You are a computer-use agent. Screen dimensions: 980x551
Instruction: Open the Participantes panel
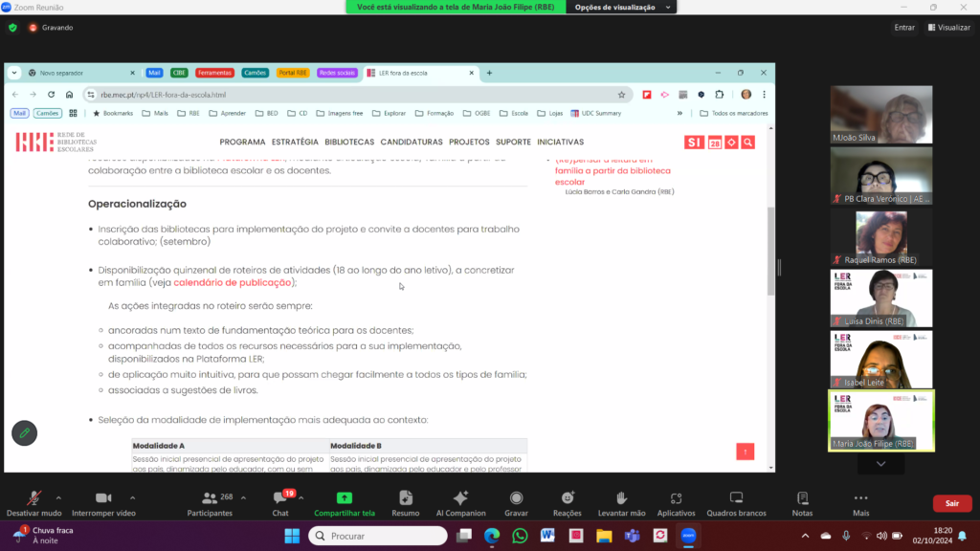click(210, 501)
